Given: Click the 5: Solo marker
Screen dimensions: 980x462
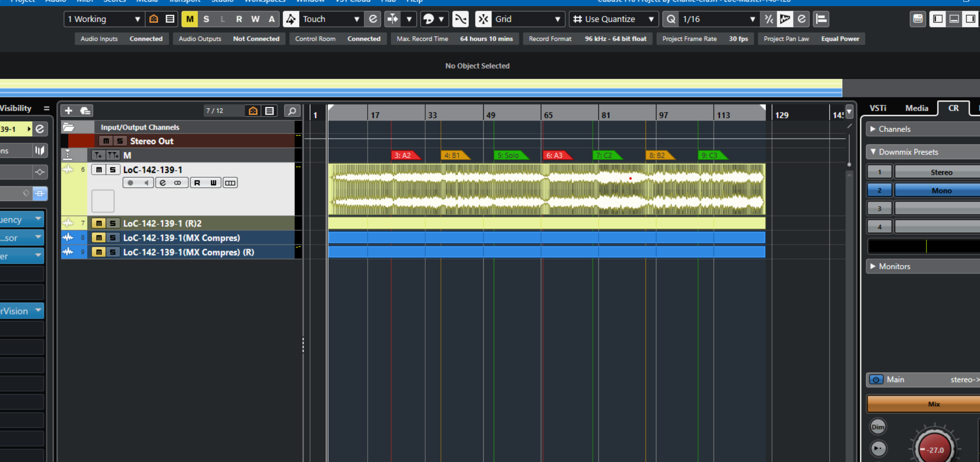Looking at the screenshot, I should [511, 155].
